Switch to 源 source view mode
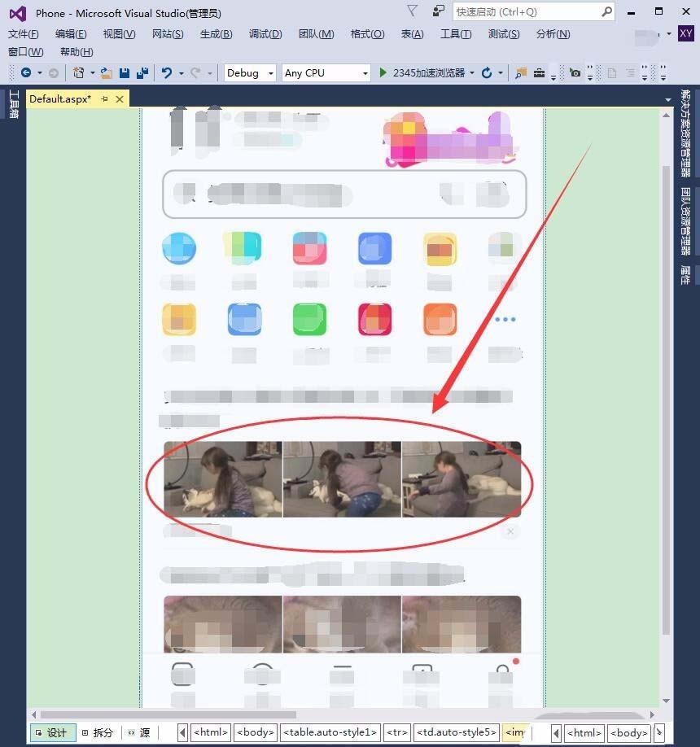The image size is (700, 747). coord(138,732)
